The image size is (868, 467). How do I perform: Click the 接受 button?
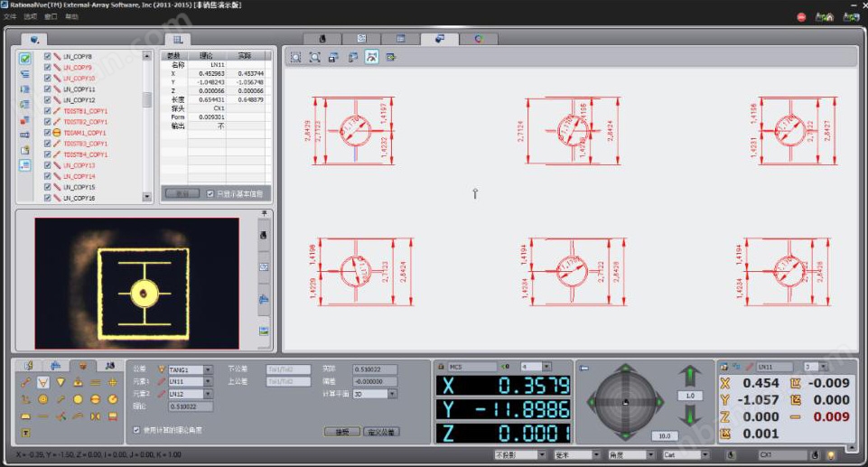(341, 432)
